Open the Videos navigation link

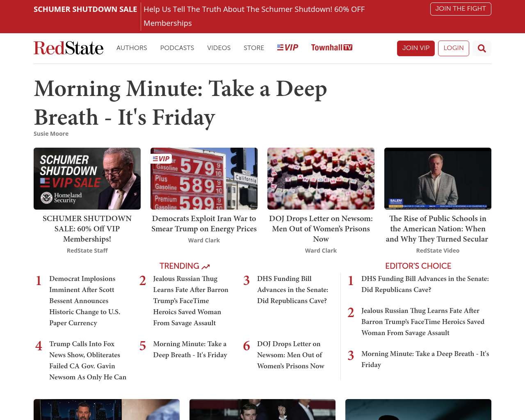[x=219, y=48]
